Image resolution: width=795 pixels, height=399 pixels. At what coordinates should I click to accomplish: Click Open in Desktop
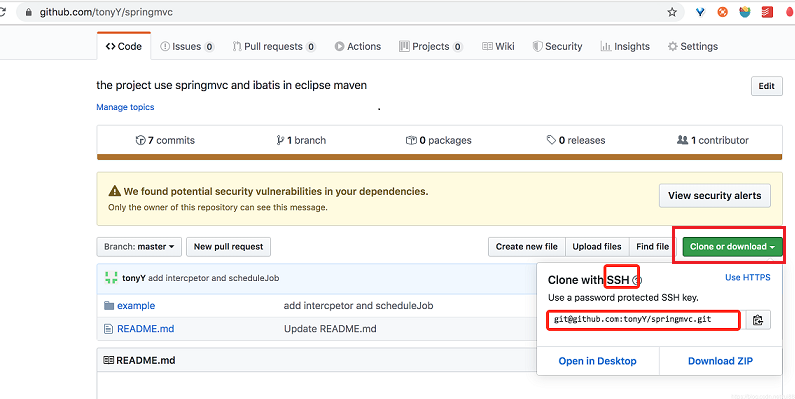597,361
